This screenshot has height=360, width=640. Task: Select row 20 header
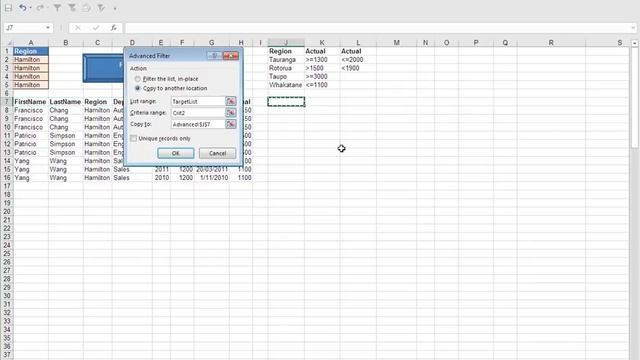7,211
